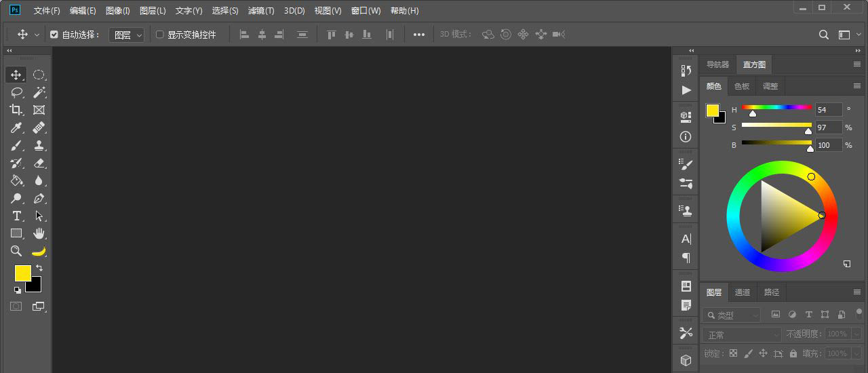Open the History panel icon
This screenshot has height=373, width=868.
point(686,71)
